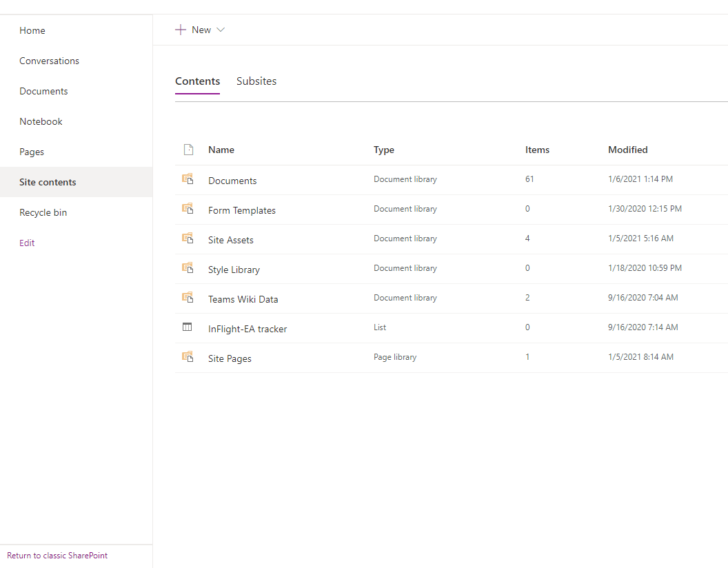Image resolution: width=728 pixels, height=568 pixels.
Task: Sort by the Type column header
Action: pyautogui.click(x=384, y=150)
